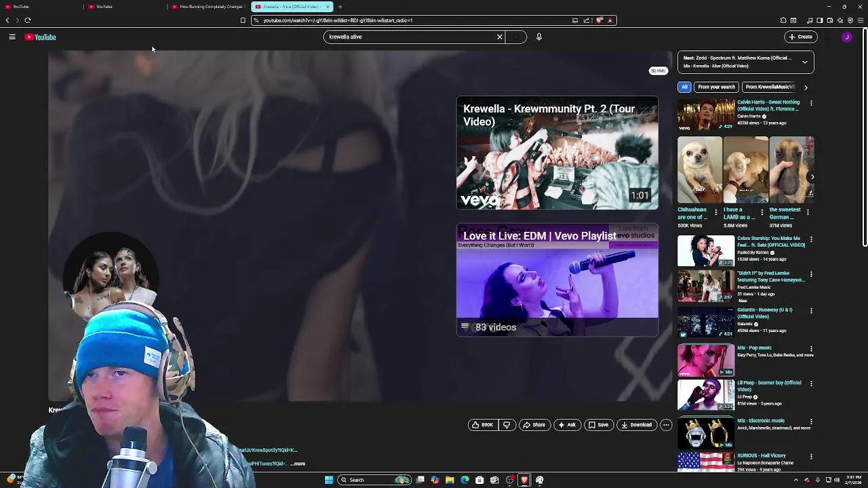Start voice search with the microphone icon
The height and width of the screenshot is (488, 868).
pos(539,37)
